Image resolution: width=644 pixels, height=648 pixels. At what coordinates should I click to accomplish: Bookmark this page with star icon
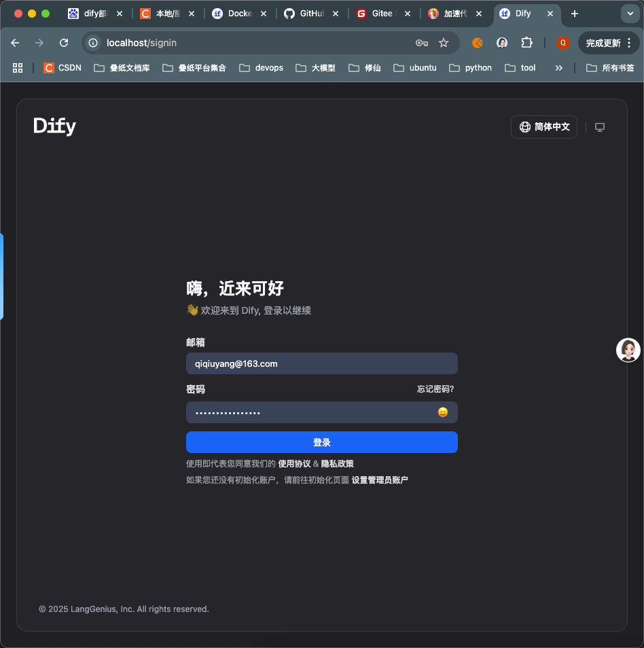tap(444, 43)
